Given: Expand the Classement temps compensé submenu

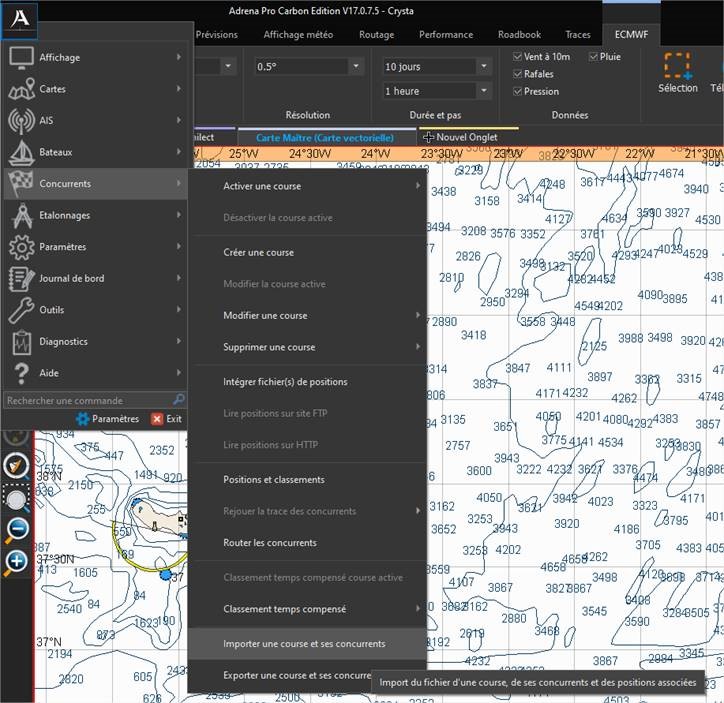Looking at the screenshot, I should [418, 609].
